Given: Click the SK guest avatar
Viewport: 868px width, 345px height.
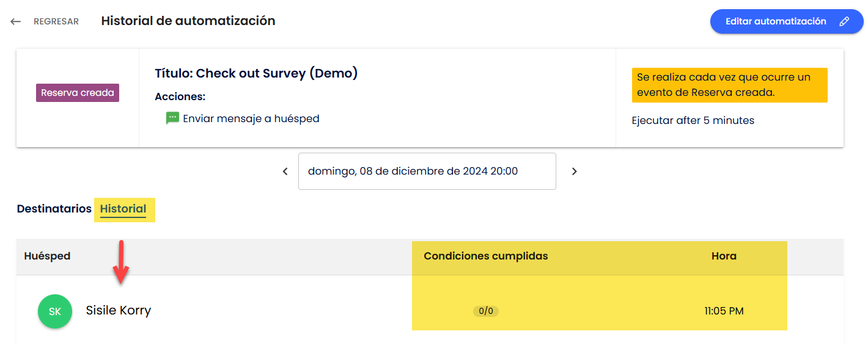Looking at the screenshot, I should [x=55, y=311].
